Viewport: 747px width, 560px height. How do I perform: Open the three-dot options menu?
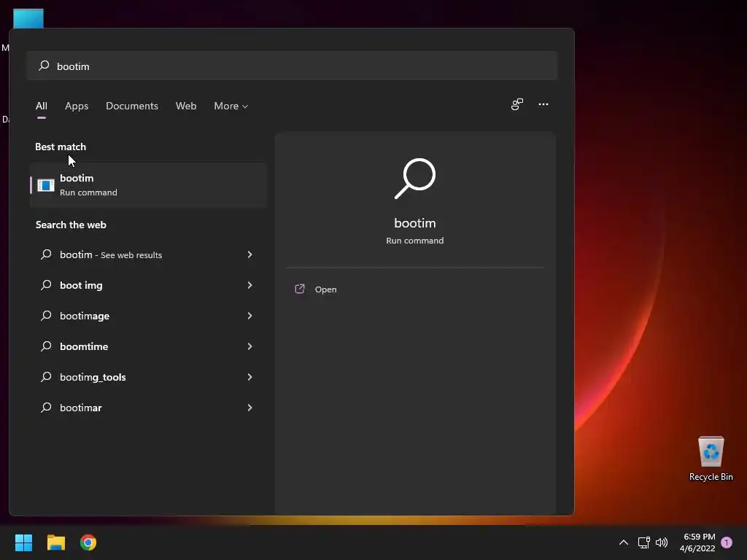[x=543, y=104]
